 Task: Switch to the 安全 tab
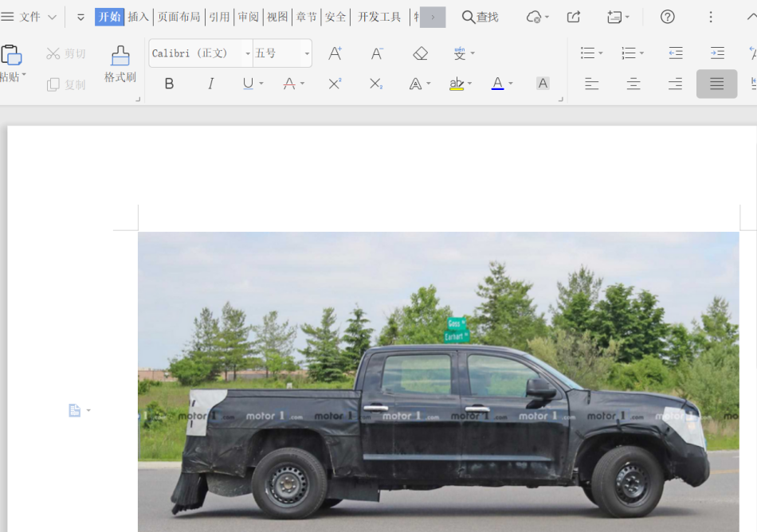pyautogui.click(x=335, y=17)
